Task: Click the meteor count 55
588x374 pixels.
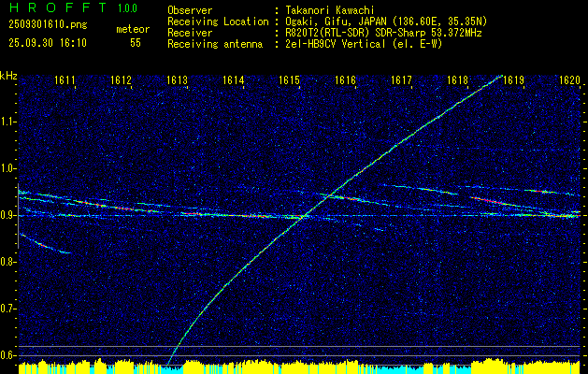Action: (136, 43)
